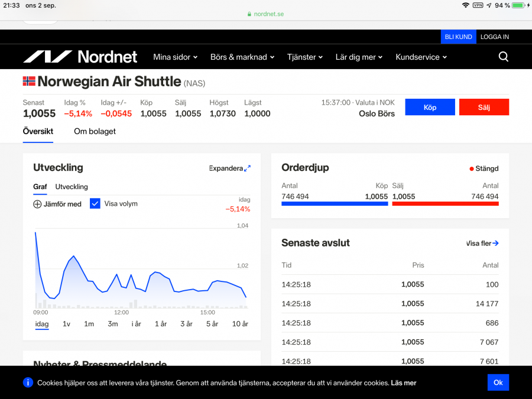
Task: Expand the Mina sidor menu
Action: point(175,57)
